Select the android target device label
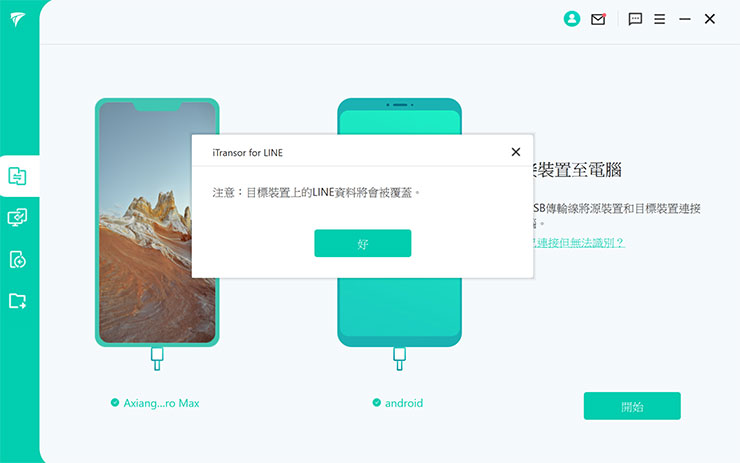Image resolution: width=740 pixels, height=463 pixels. pyautogui.click(x=404, y=403)
